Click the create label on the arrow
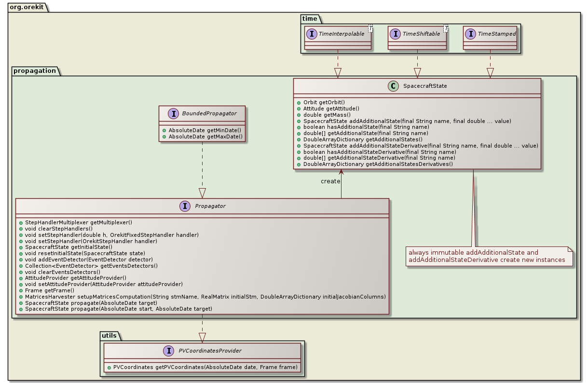The image size is (588, 383). point(331,181)
